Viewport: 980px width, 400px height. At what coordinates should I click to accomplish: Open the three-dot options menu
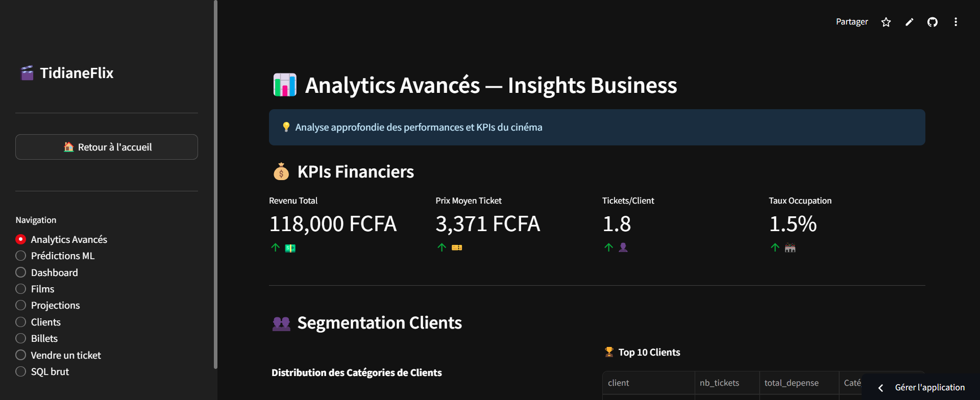955,22
